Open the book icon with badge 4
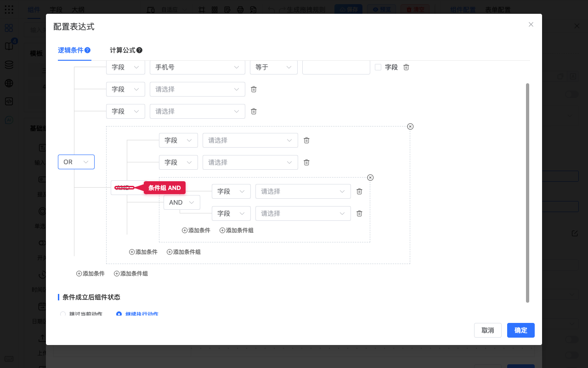The height and width of the screenshot is (368, 588). click(9, 46)
